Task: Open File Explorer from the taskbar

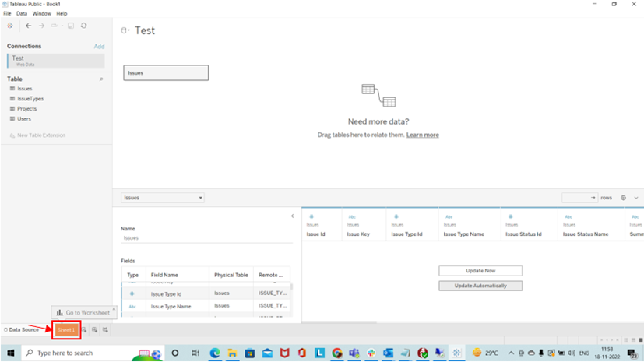Action: 232,353
